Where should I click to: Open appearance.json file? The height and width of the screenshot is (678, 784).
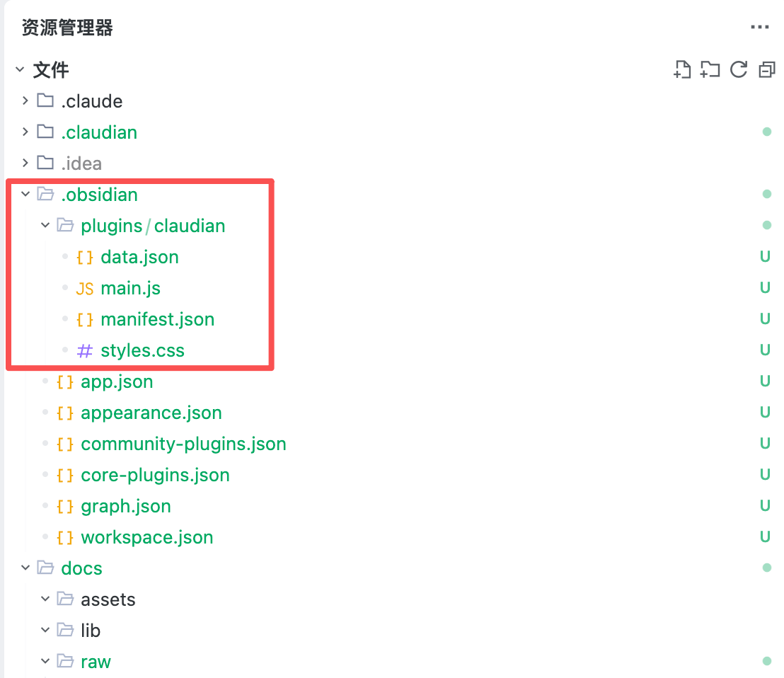(151, 413)
